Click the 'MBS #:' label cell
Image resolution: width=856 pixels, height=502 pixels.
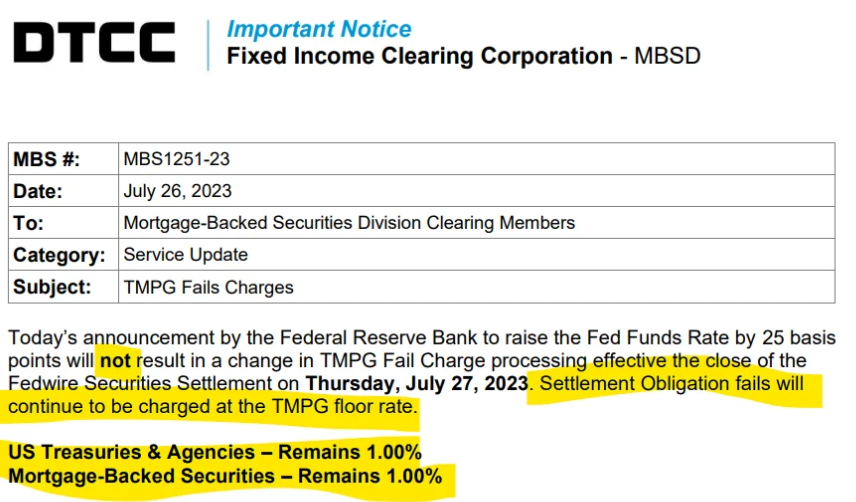[x=63, y=159]
